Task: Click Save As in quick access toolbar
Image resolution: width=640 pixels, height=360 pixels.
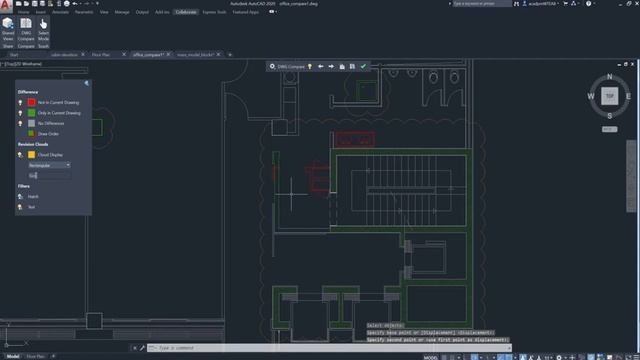Action: [x=42, y=4]
